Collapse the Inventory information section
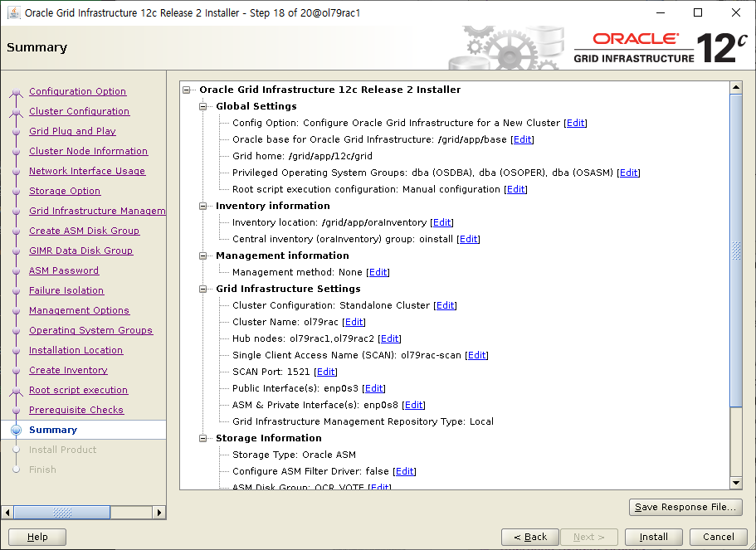756x550 pixels. click(x=203, y=206)
